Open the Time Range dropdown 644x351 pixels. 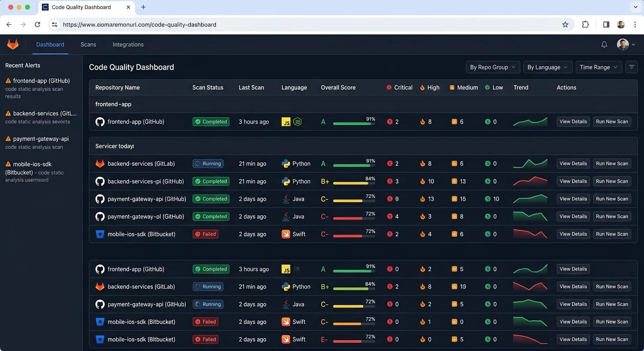[x=599, y=67]
